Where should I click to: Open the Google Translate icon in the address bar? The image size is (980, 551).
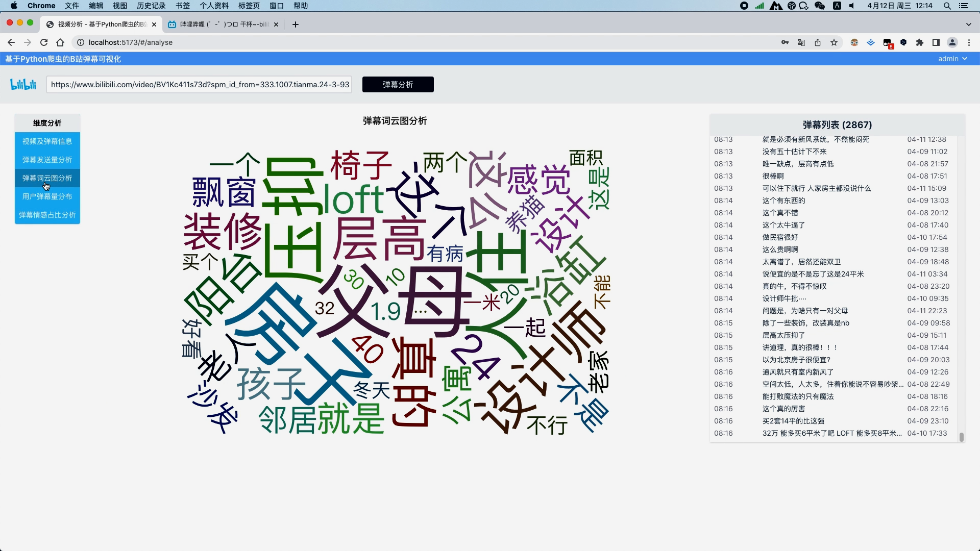click(801, 42)
